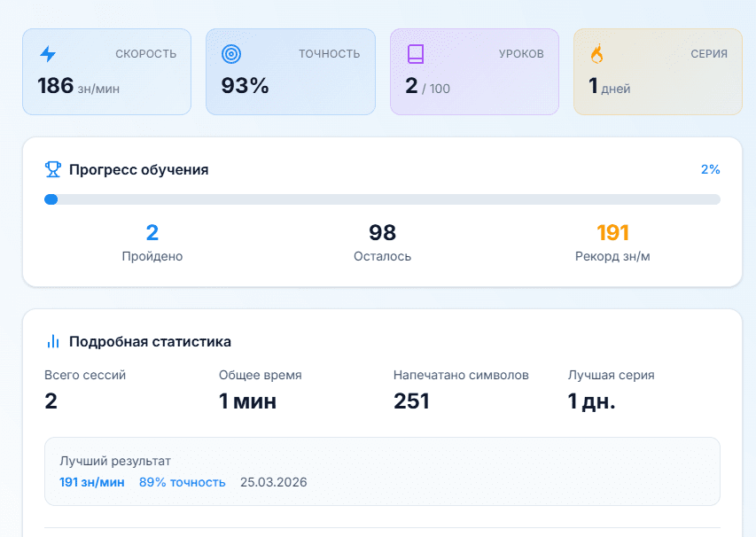Click the Пройдено label

click(152, 256)
